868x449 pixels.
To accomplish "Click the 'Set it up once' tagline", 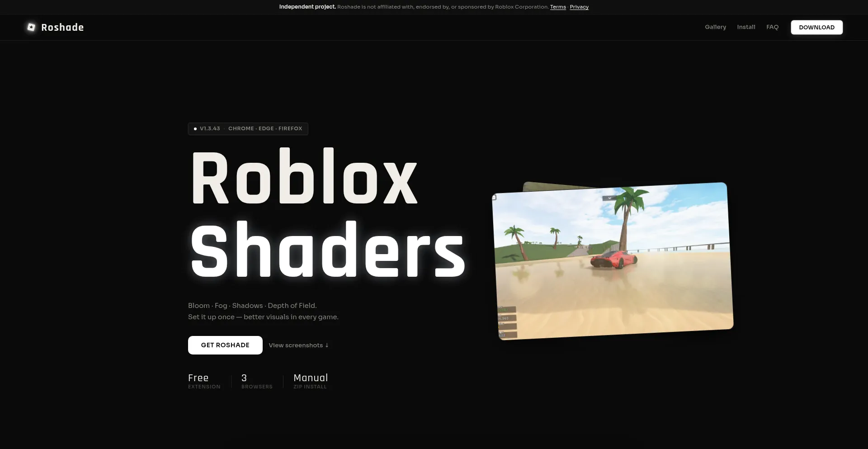I will (x=263, y=317).
